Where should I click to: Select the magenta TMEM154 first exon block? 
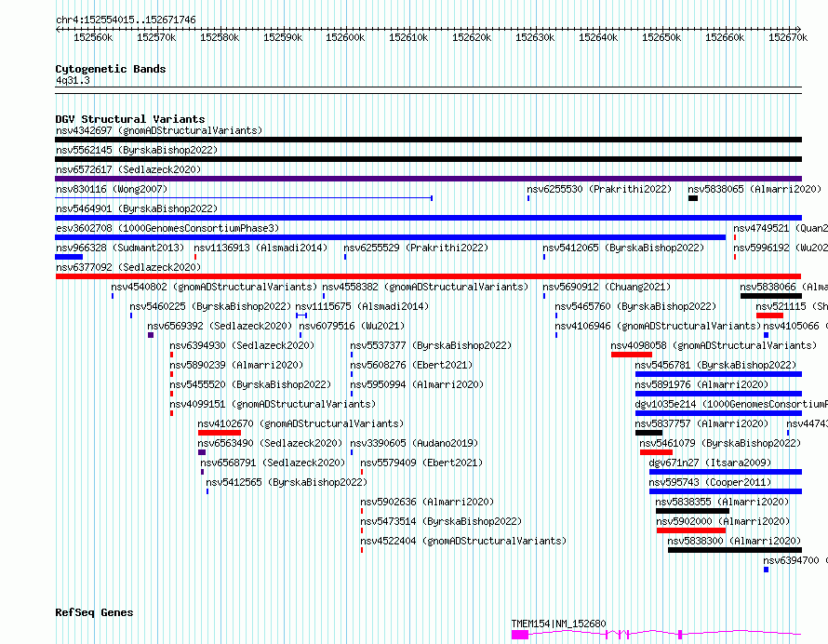pos(520,635)
